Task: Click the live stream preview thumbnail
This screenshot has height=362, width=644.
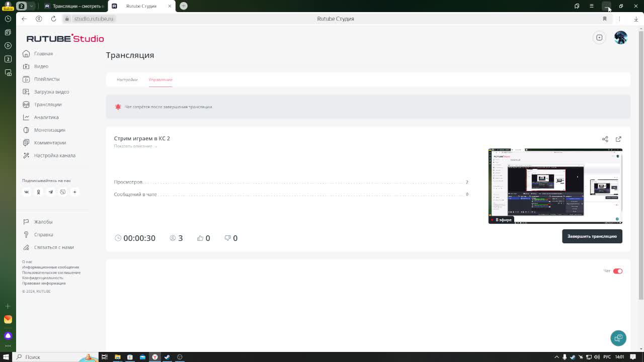Action: [555, 186]
